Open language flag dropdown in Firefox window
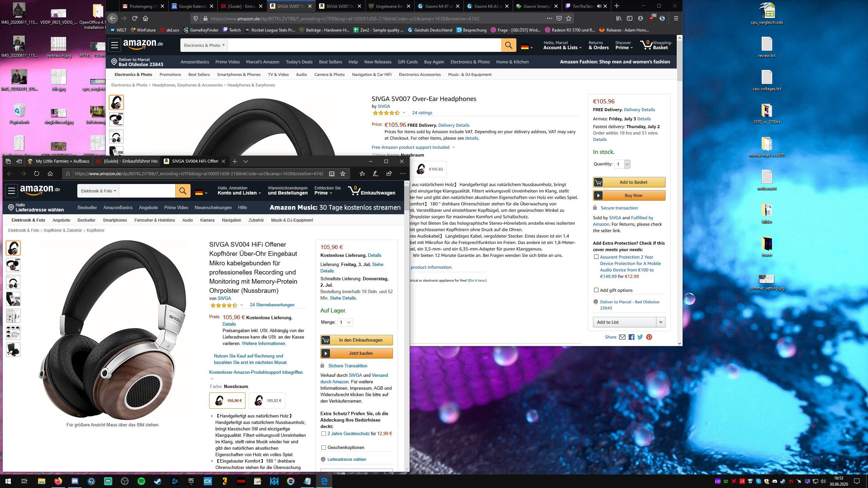868x488 pixels. coord(527,47)
